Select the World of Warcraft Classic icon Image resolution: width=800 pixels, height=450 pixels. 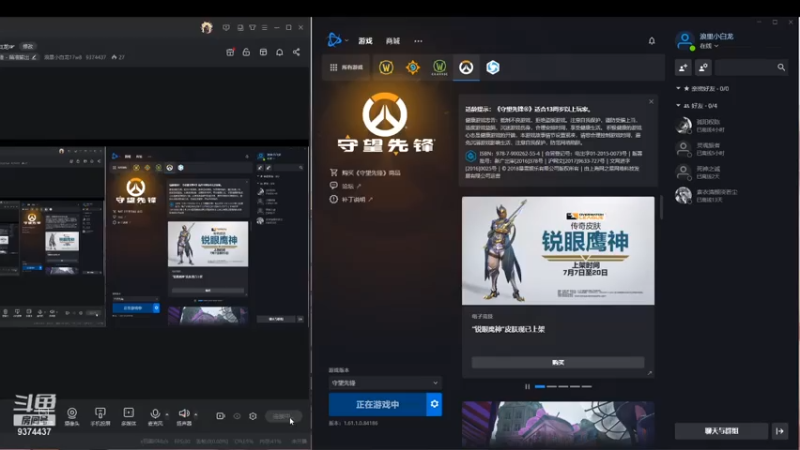tap(439, 67)
